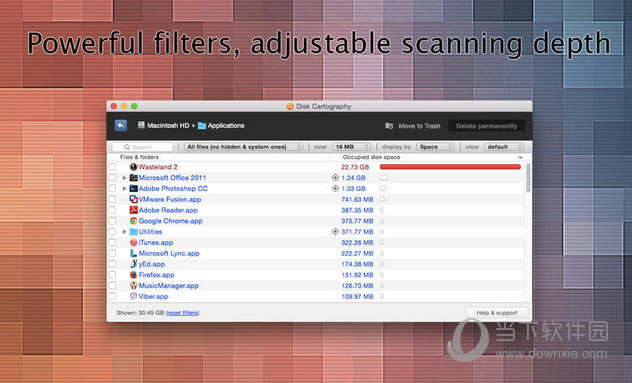Open the view default dropdown
The image size is (632, 383).
pyautogui.click(x=504, y=147)
